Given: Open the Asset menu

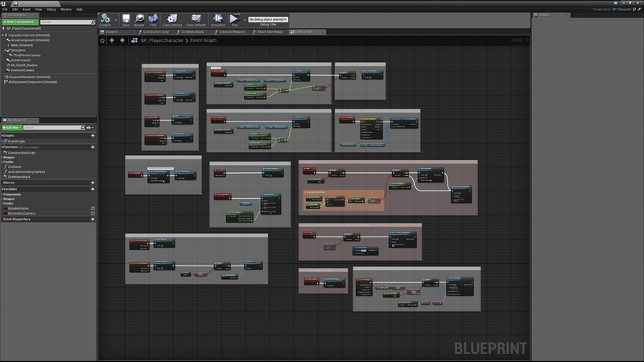Looking at the screenshot, I should [x=26, y=9].
